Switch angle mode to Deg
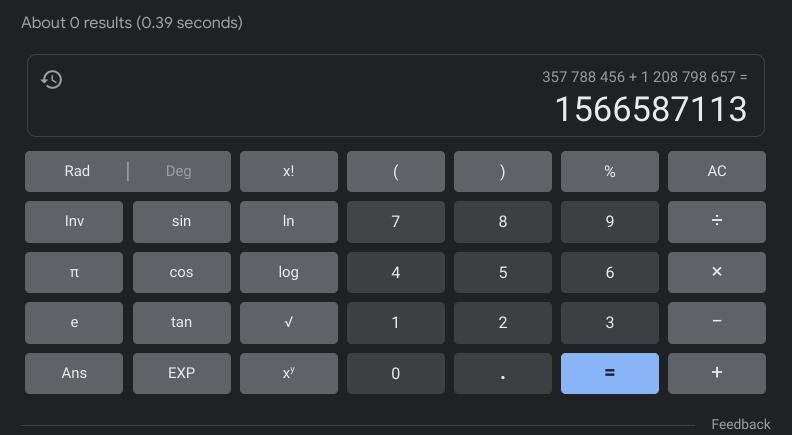 pos(179,171)
